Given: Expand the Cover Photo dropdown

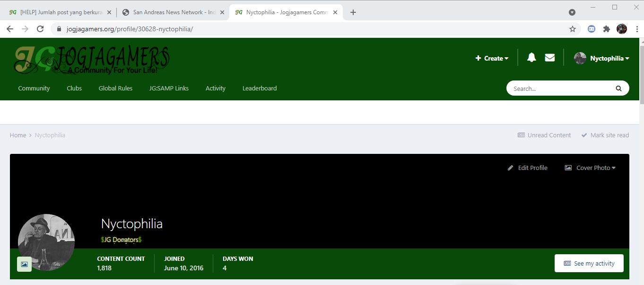Looking at the screenshot, I should tap(591, 168).
